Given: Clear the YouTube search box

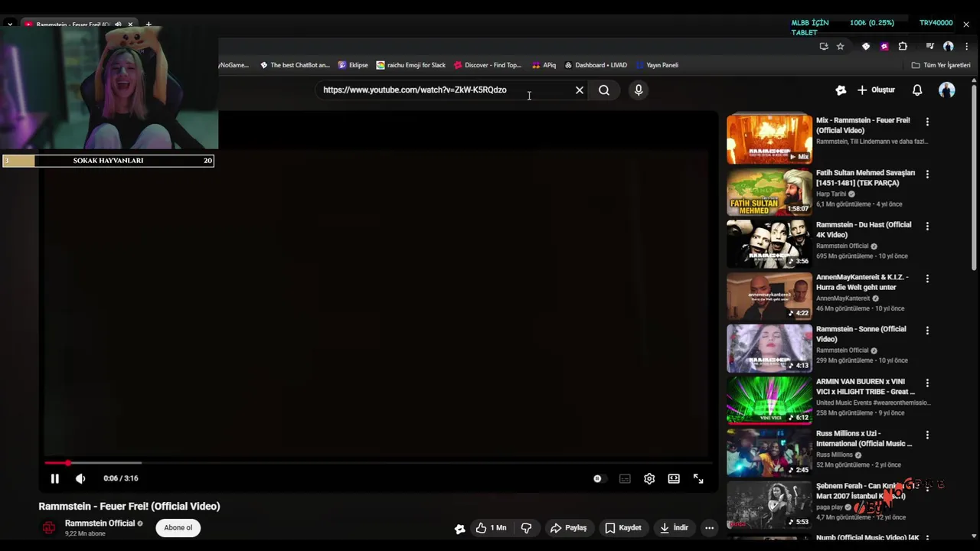Looking at the screenshot, I should pyautogui.click(x=580, y=90).
